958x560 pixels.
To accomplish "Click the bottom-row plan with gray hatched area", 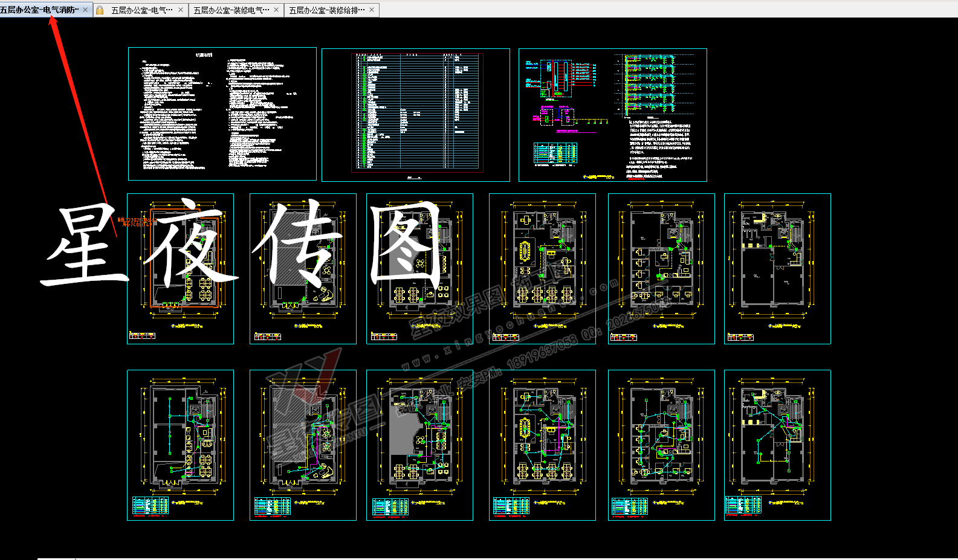I will point(303,445).
